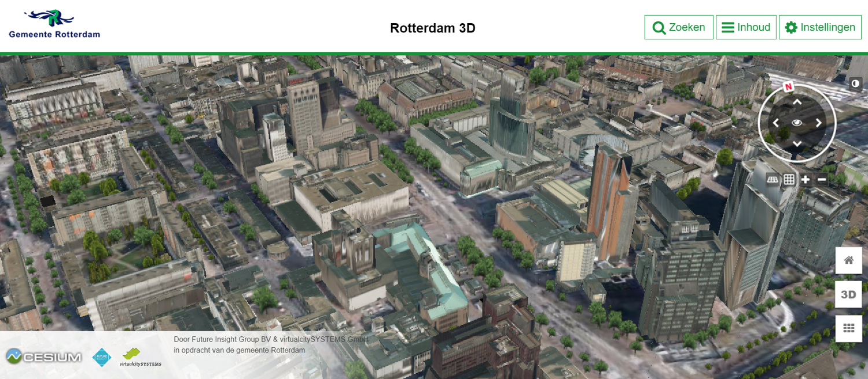Viewport: 868px width, 379px height.
Task: Select the oblique perspective view icon
Action: [773, 179]
